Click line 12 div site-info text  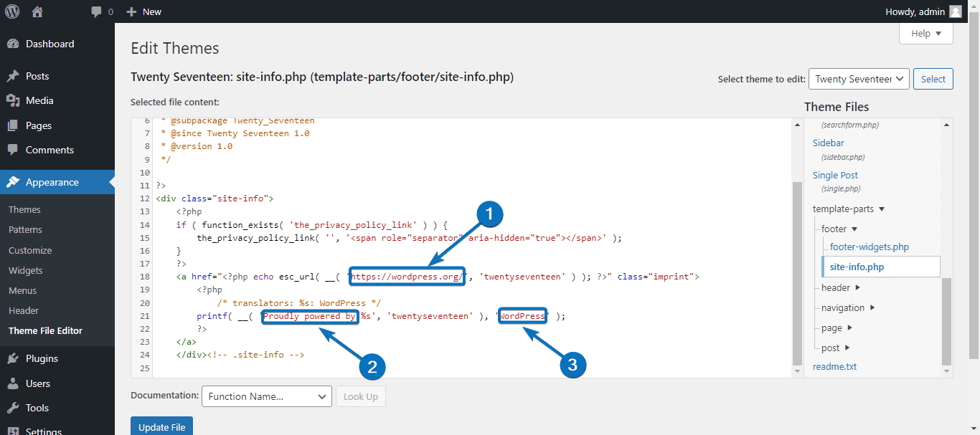pos(215,199)
